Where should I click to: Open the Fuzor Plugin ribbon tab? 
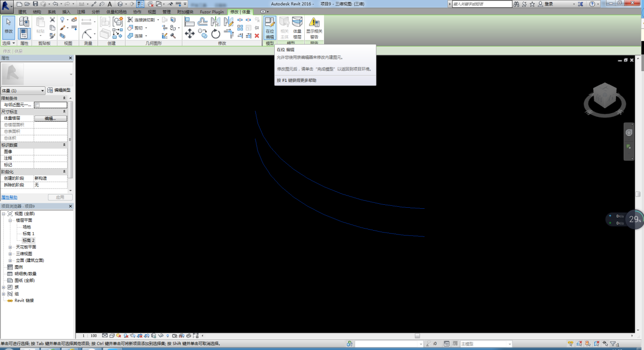click(x=211, y=12)
